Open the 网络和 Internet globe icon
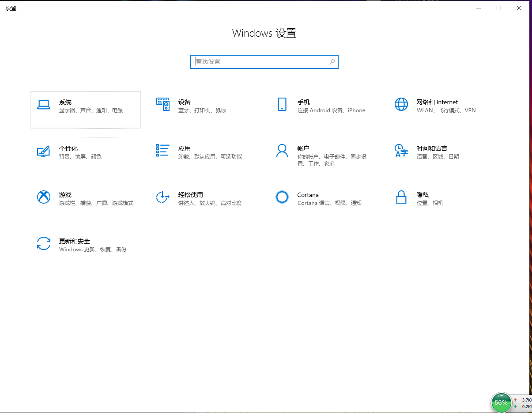The width and height of the screenshot is (532, 413). click(401, 104)
